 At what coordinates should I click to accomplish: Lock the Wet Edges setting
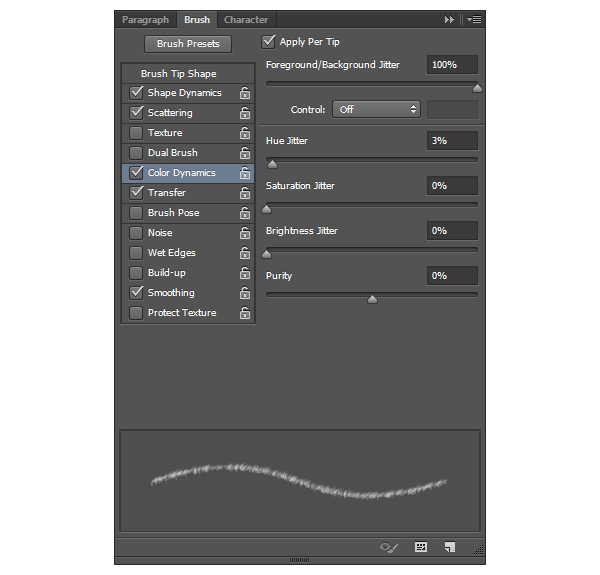point(244,253)
